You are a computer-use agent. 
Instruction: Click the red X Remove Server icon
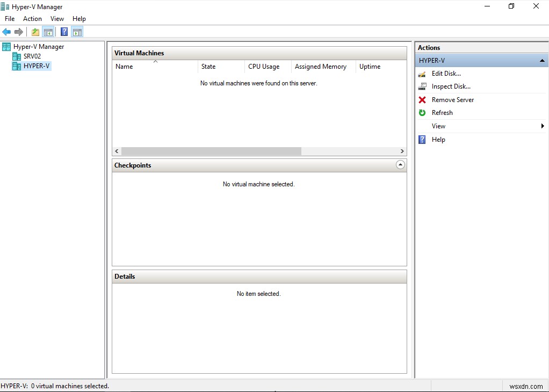pos(422,100)
